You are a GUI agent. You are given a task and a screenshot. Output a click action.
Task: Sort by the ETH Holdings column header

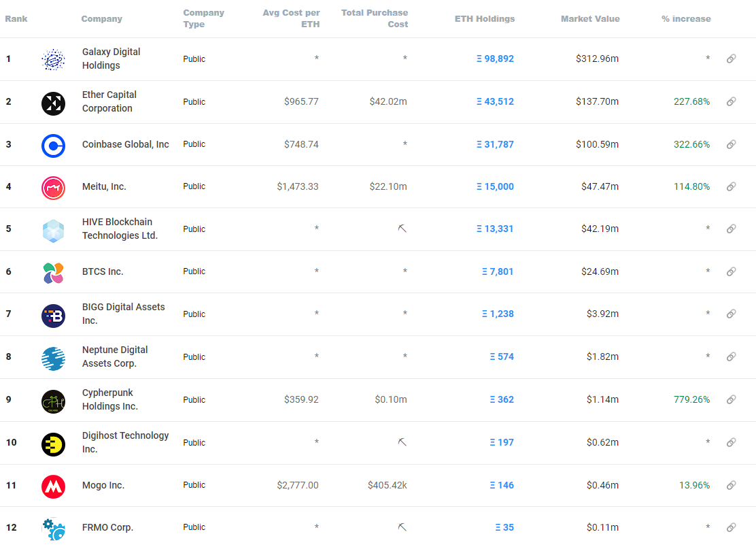pos(485,19)
